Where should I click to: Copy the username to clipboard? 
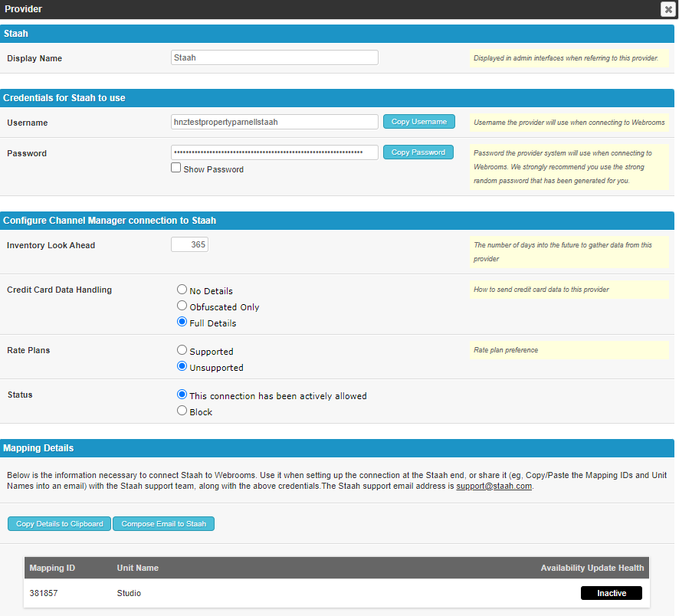tap(418, 122)
